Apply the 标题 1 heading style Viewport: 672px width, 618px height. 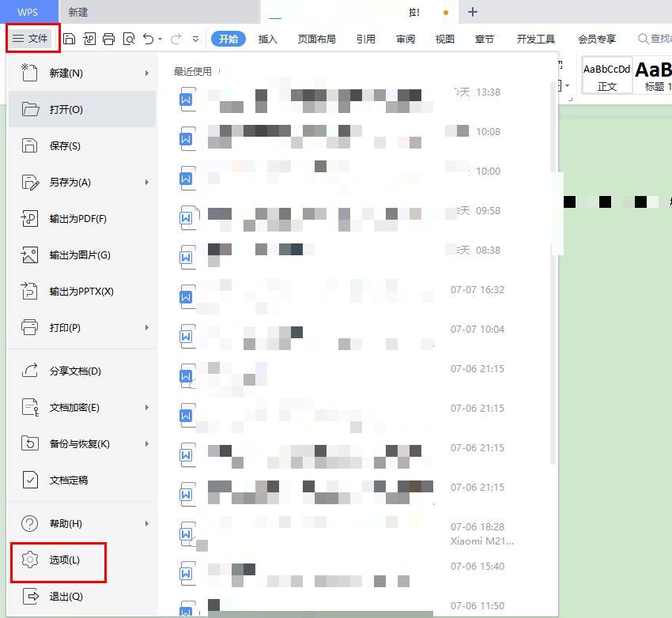[653, 76]
